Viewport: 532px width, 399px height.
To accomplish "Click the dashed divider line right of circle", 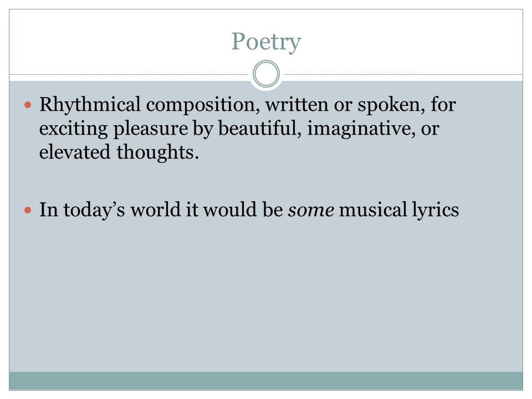I will tap(403, 74).
